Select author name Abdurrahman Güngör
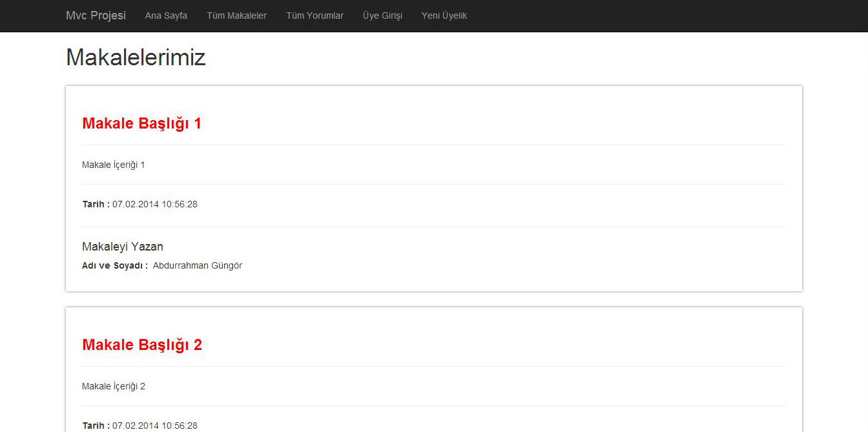Screen dimensions: 868x432 tap(197, 265)
